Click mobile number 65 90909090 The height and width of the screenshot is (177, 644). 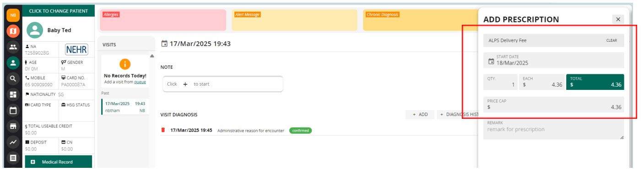click(x=39, y=85)
